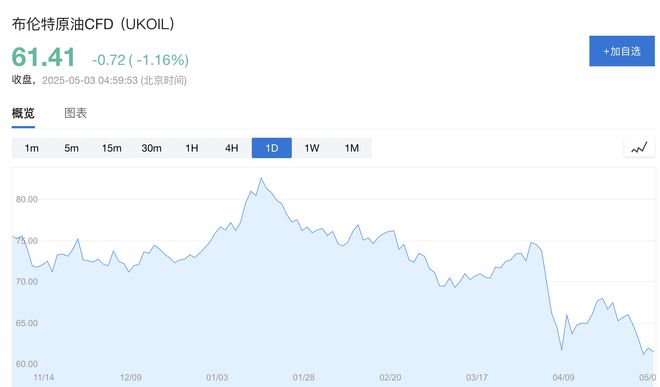The image size is (660, 387).
Task: Switch chart to 1M interval
Action: 352,148
